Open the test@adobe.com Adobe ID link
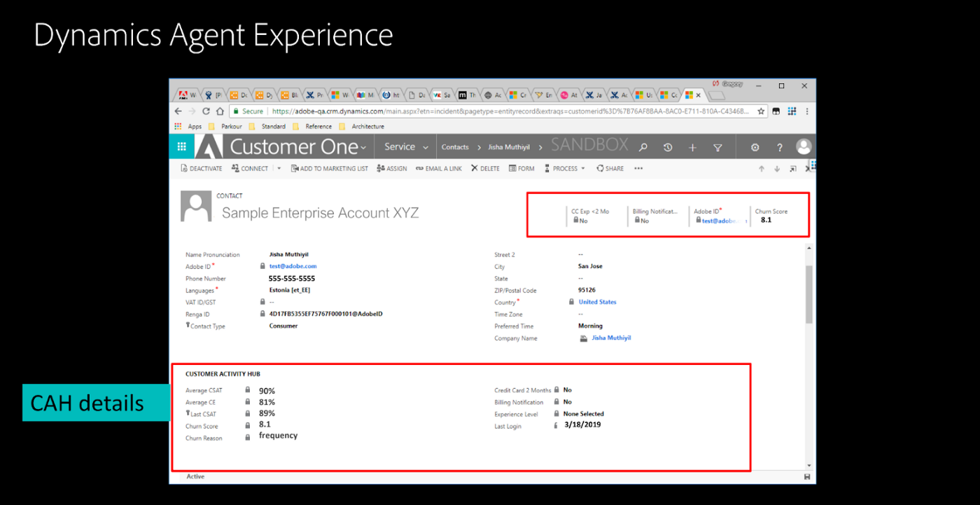Image resolution: width=980 pixels, height=505 pixels. coord(293,266)
